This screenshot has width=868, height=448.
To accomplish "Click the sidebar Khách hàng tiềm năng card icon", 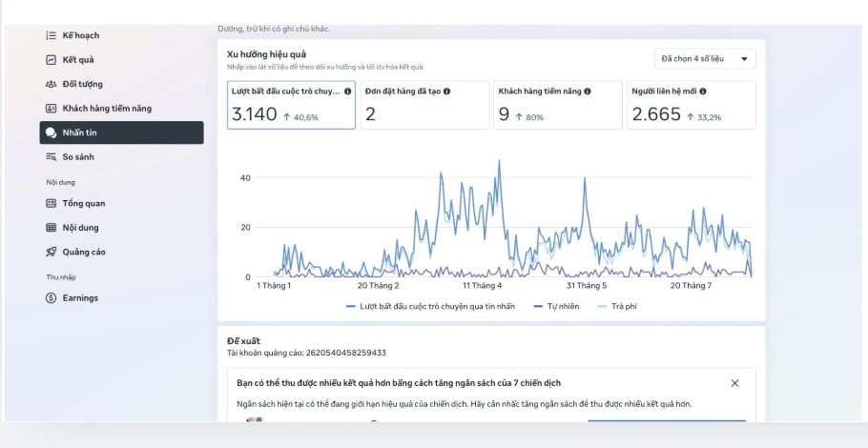I will tap(51, 109).
